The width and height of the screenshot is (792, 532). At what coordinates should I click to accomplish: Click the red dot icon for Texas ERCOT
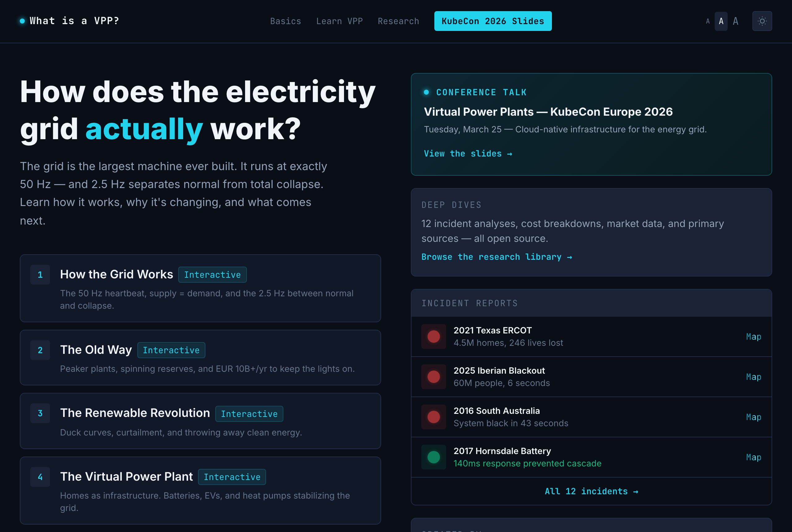coord(433,336)
